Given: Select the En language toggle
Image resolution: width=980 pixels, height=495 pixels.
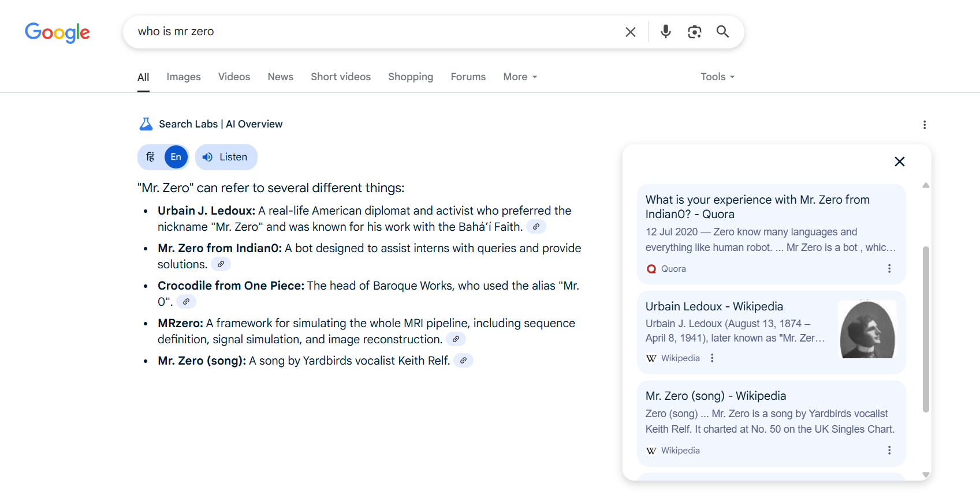Looking at the screenshot, I should 176,157.
